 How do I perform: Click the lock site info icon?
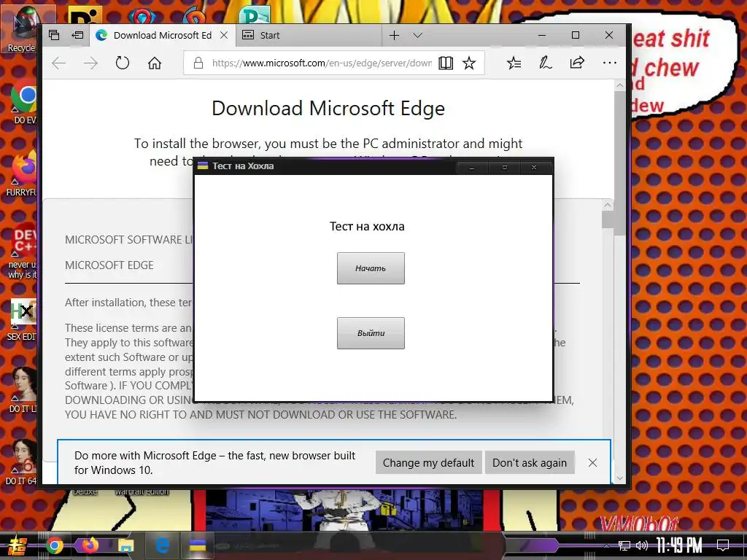coord(198,63)
